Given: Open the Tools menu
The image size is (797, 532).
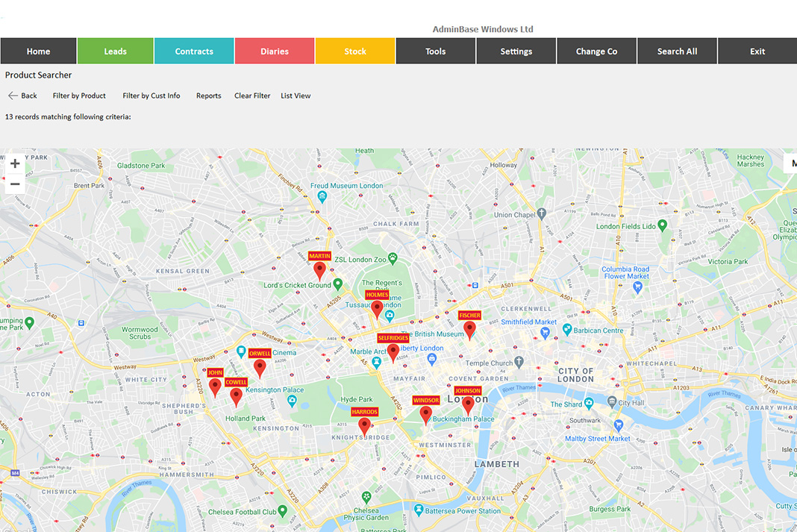Looking at the screenshot, I should pyautogui.click(x=435, y=51).
